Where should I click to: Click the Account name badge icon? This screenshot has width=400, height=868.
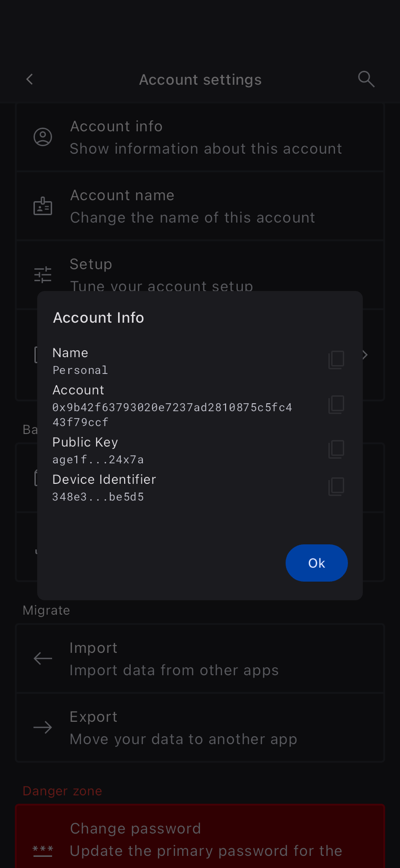tap(43, 206)
